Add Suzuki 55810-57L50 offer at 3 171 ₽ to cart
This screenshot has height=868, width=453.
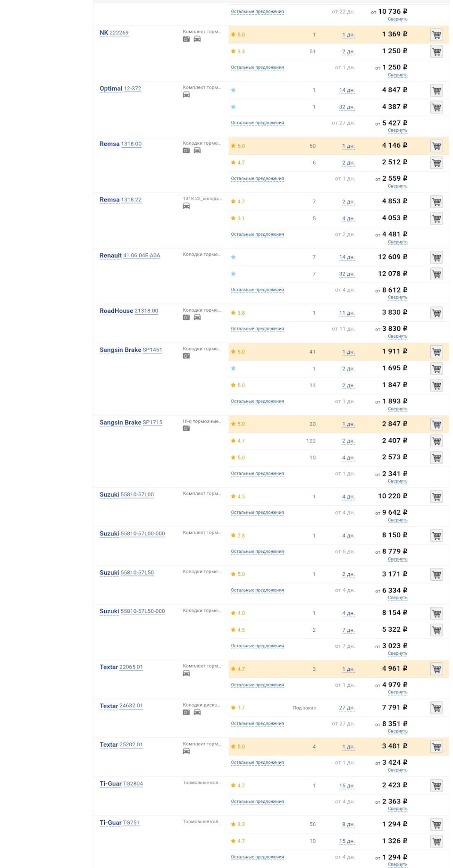(x=436, y=575)
